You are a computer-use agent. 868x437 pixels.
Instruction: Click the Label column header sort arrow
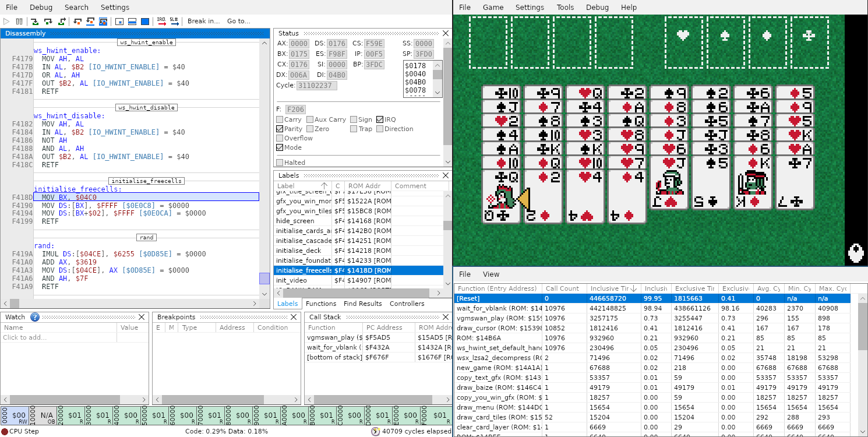pyautogui.click(x=324, y=186)
